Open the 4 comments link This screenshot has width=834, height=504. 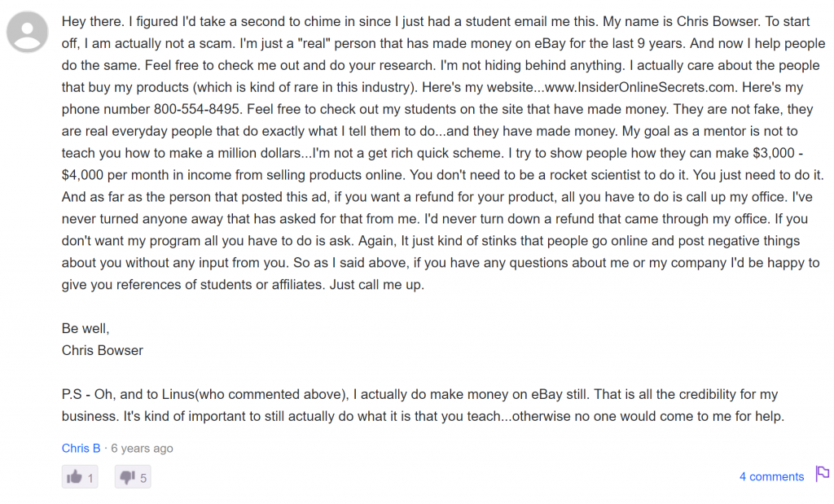[771, 476]
